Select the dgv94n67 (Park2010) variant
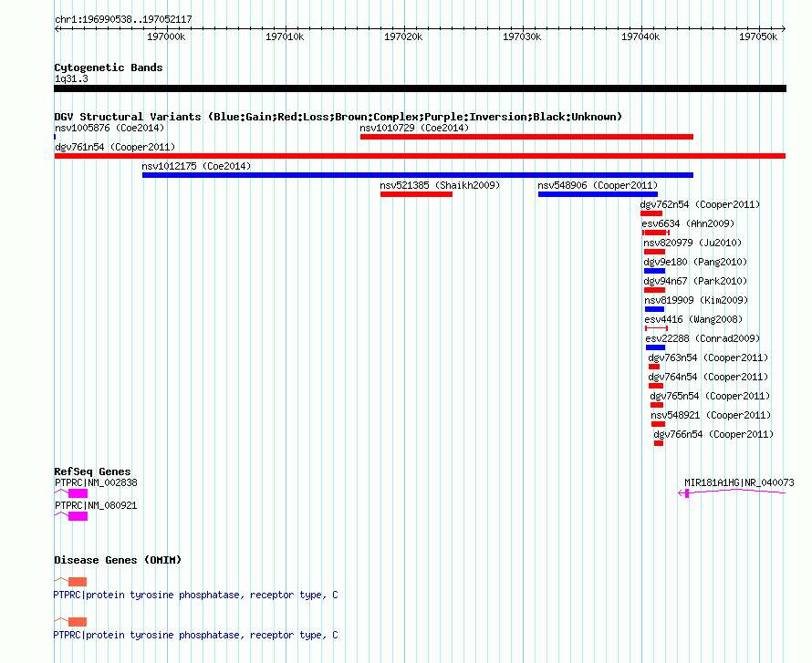This screenshot has width=812, height=663. pyautogui.click(x=654, y=290)
